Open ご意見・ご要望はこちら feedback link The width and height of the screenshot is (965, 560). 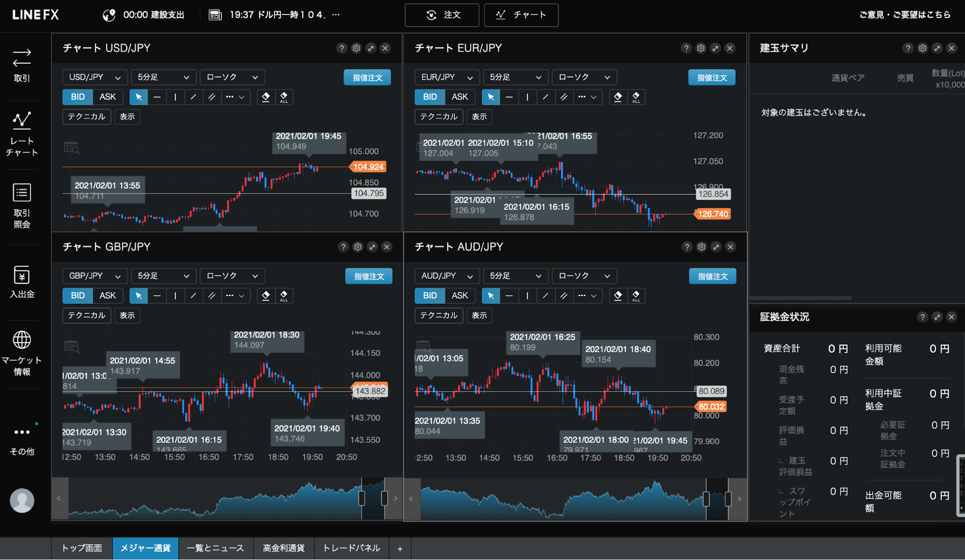click(905, 15)
